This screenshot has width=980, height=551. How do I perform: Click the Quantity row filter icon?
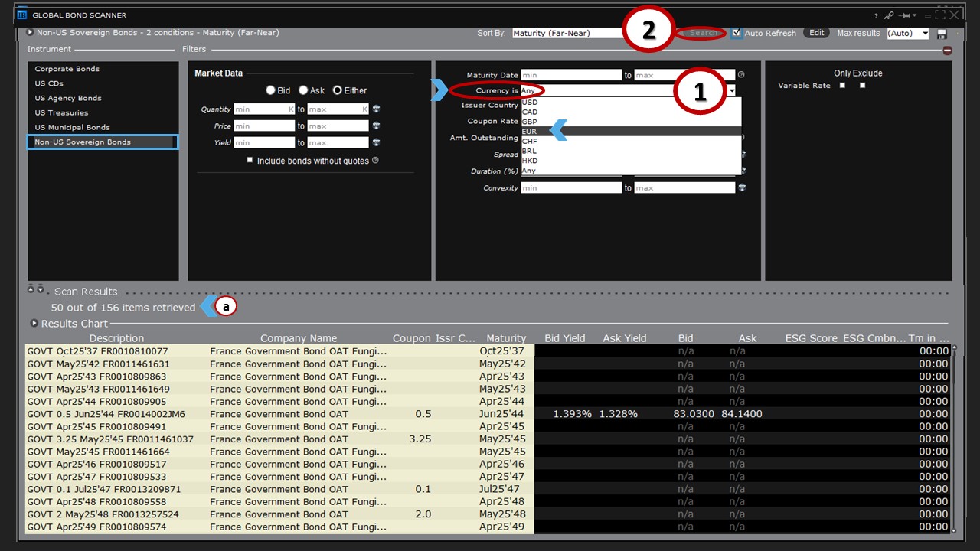[376, 109]
